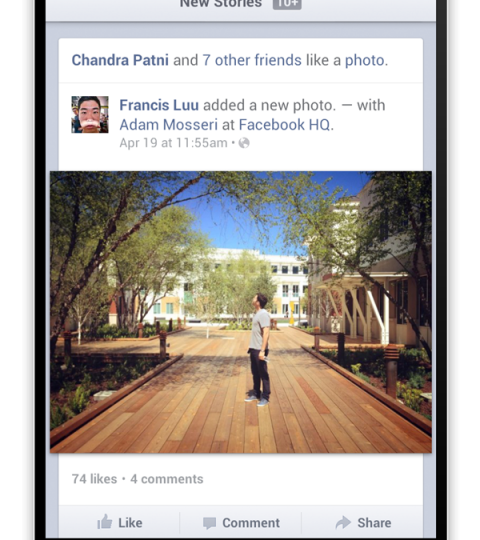Click the thumbs-up Like icon

[105, 522]
